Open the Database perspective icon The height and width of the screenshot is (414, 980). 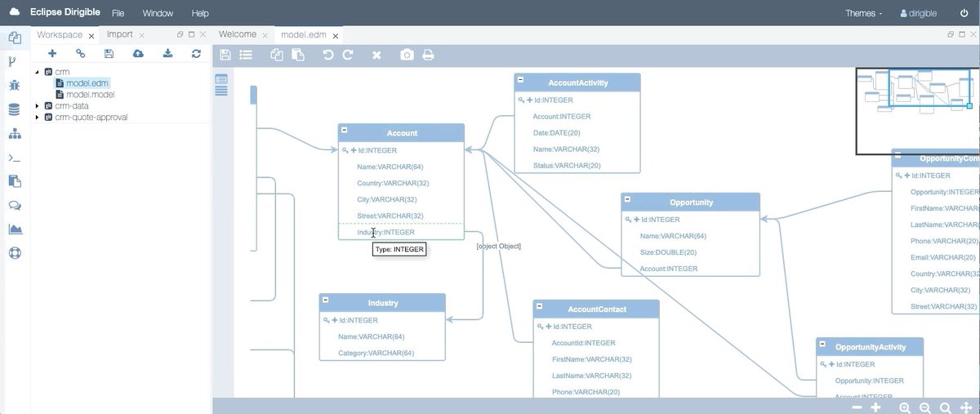tap(14, 109)
